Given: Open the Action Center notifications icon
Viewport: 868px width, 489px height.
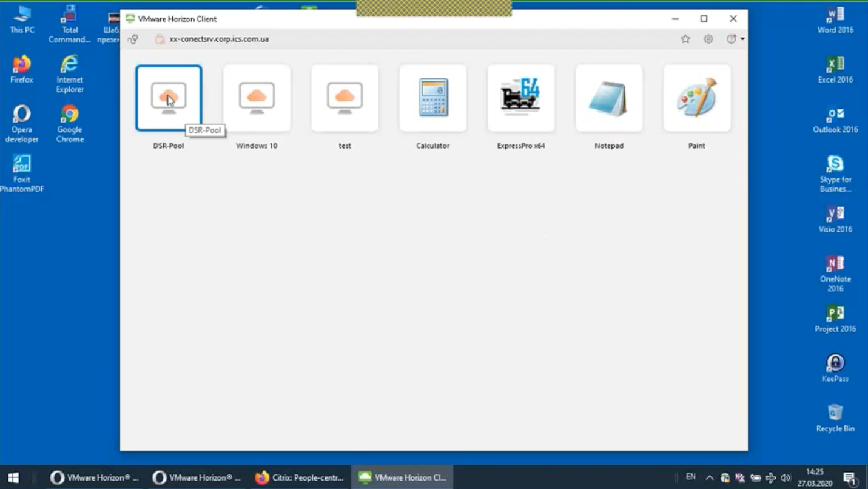Looking at the screenshot, I should point(849,477).
